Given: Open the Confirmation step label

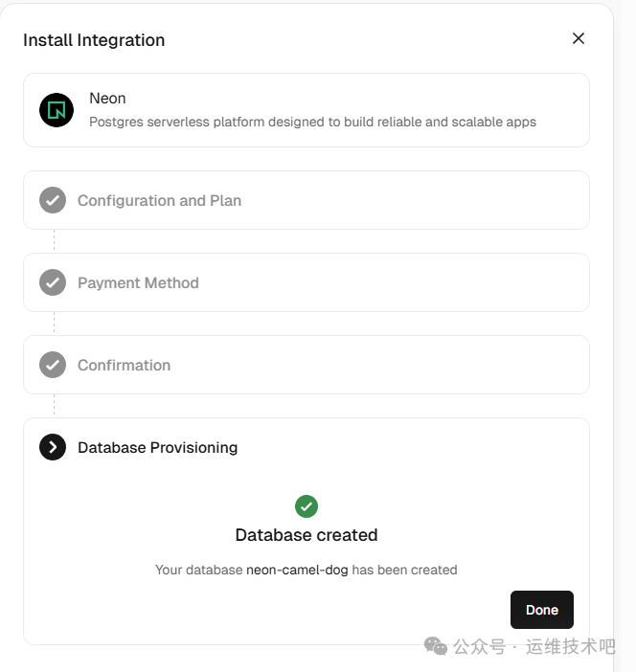Looking at the screenshot, I should (x=124, y=365).
